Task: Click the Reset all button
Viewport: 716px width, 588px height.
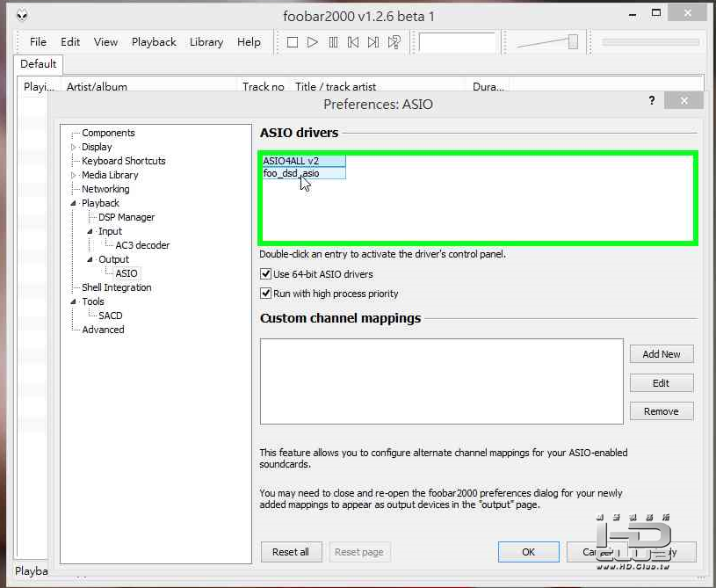Action: pyautogui.click(x=291, y=552)
